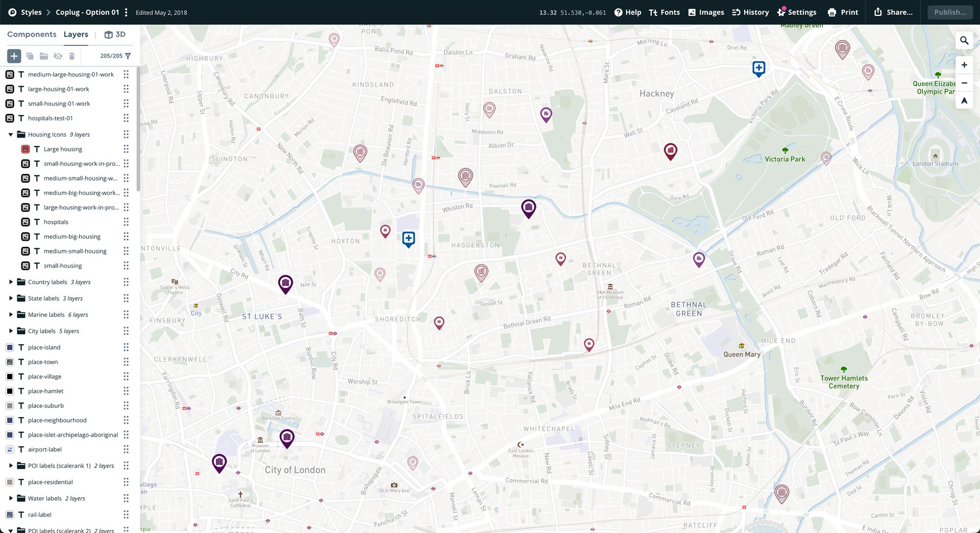
Task: Go back via the Styles breadcrumb link
Action: click(x=31, y=12)
